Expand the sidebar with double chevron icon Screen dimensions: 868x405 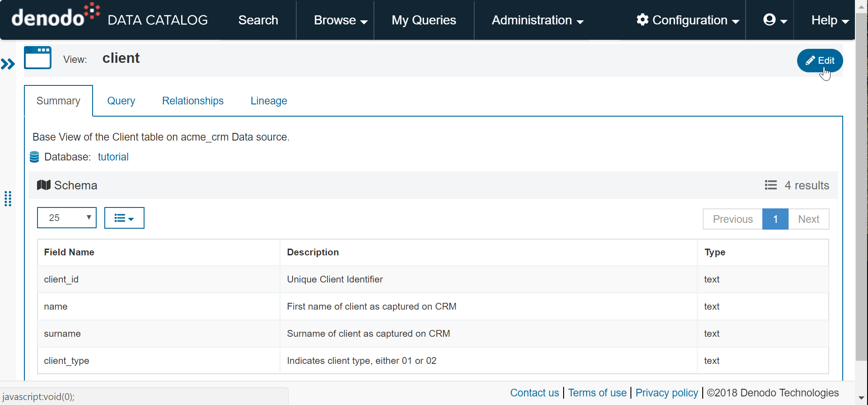pos(8,64)
